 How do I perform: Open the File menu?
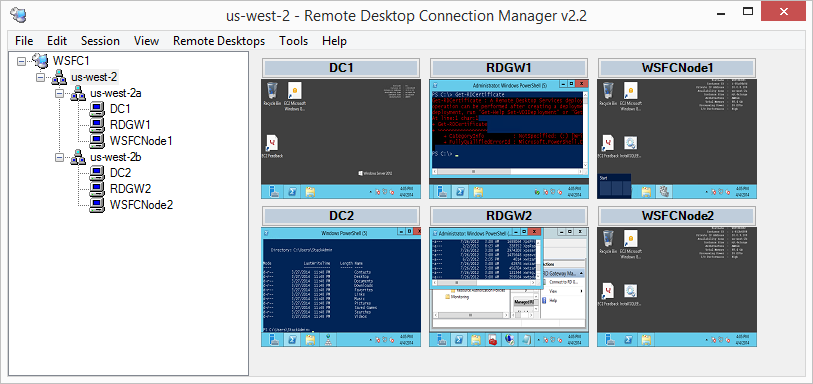pos(24,41)
